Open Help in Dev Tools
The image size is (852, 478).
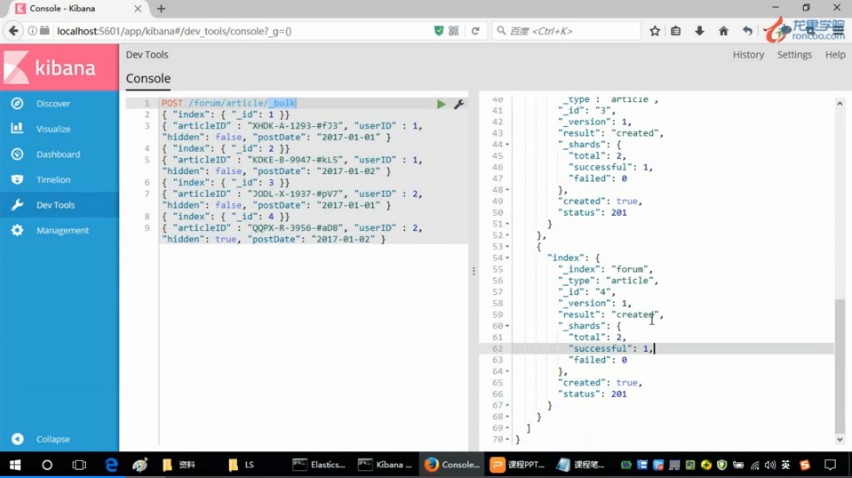pyautogui.click(x=835, y=55)
